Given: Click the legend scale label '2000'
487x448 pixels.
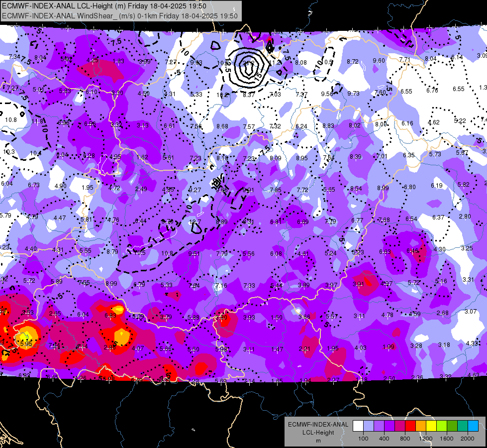Looking at the screenshot, I should [x=468, y=439].
